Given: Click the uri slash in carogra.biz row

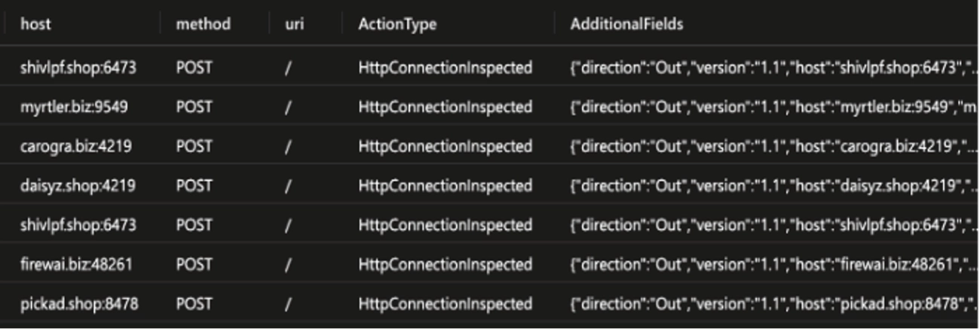Looking at the screenshot, I should 289,146.
